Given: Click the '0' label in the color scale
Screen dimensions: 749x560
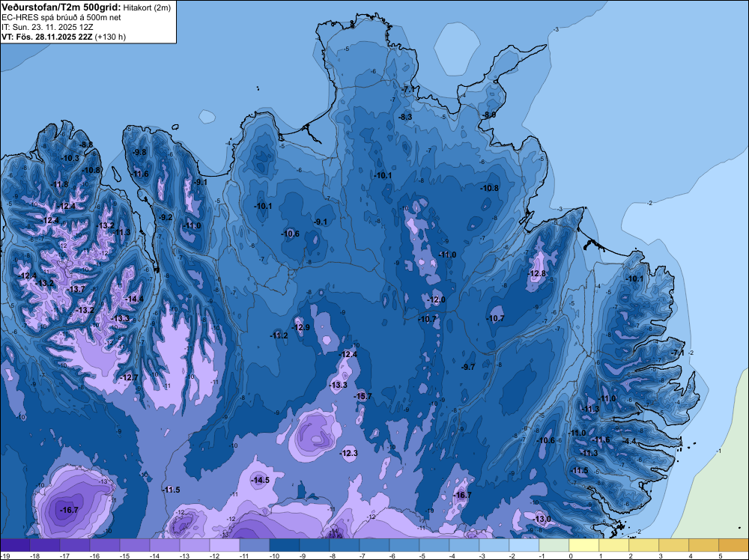Looking at the screenshot, I should click(571, 556).
